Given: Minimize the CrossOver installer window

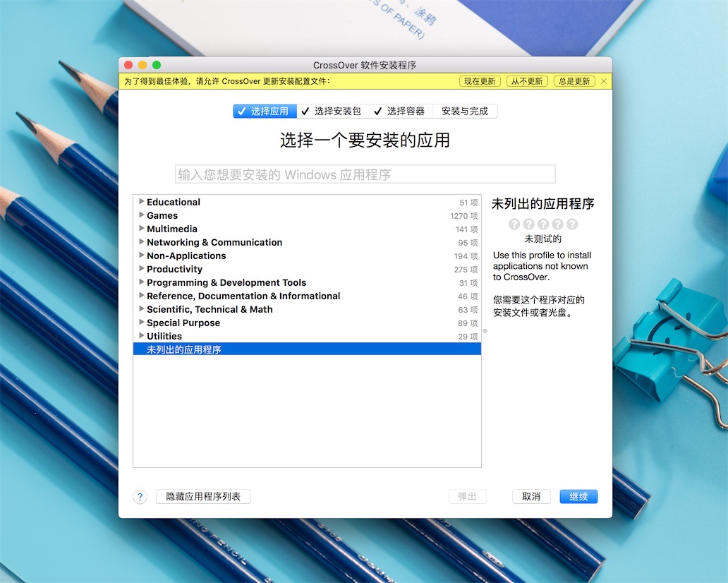Looking at the screenshot, I should coord(142,65).
